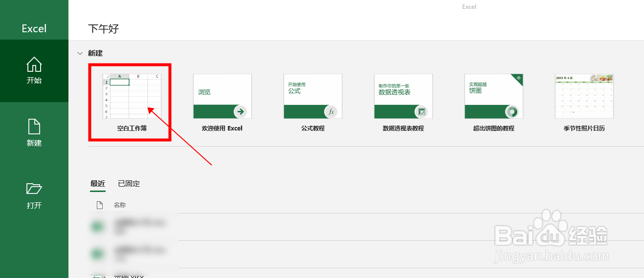The height and width of the screenshot is (278, 644).
Task: Switch to the 最近 recent tab
Action: [x=98, y=184]
